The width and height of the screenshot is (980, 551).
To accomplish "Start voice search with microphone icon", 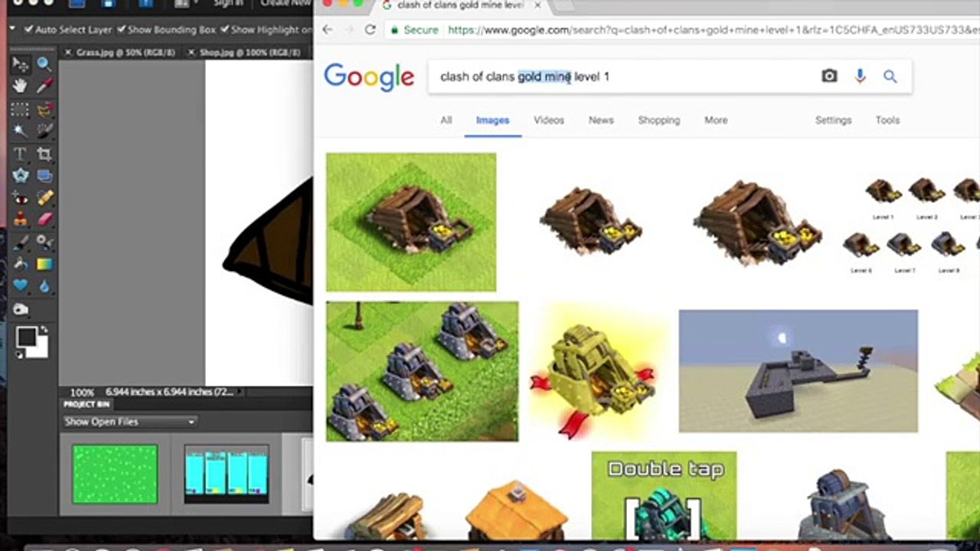I will [860, 76].
